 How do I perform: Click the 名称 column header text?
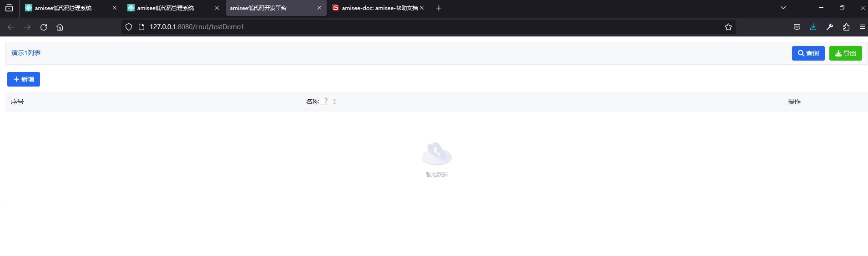click(x=312, y=102)
